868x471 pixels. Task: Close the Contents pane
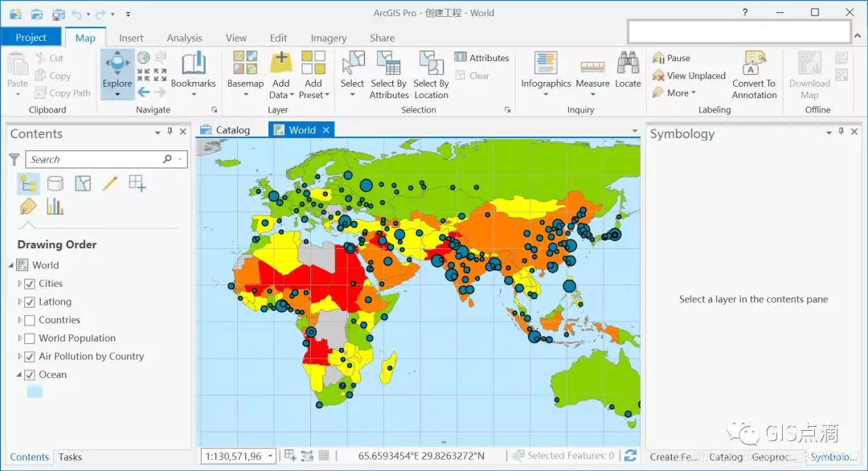coord(182,131)
